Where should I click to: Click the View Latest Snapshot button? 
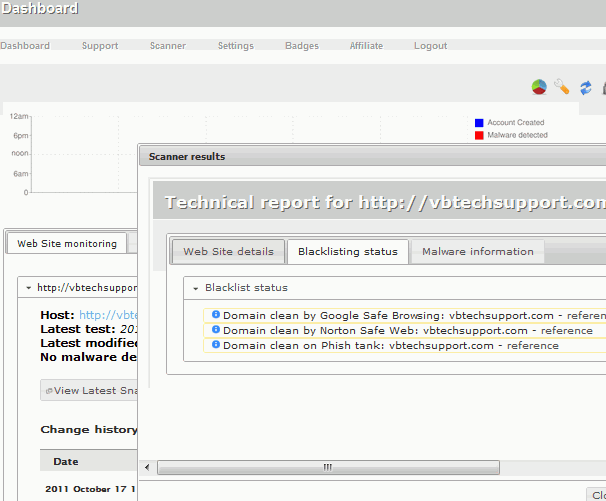[88, 391]
